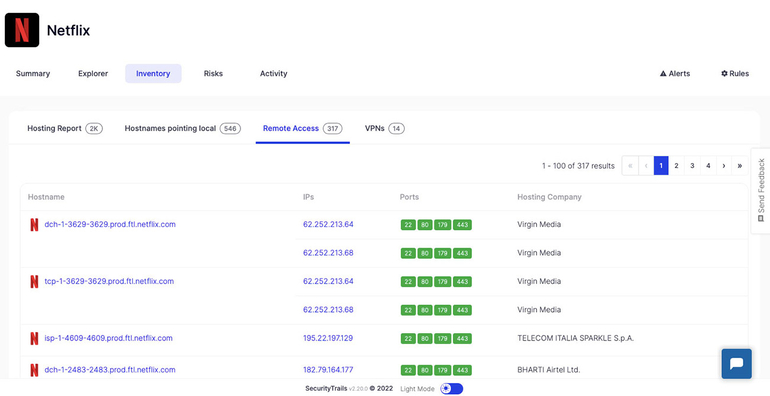Click port 179 badge for 195.22.197.129
This screenshot has width=770, height=396.
[442, 339]
